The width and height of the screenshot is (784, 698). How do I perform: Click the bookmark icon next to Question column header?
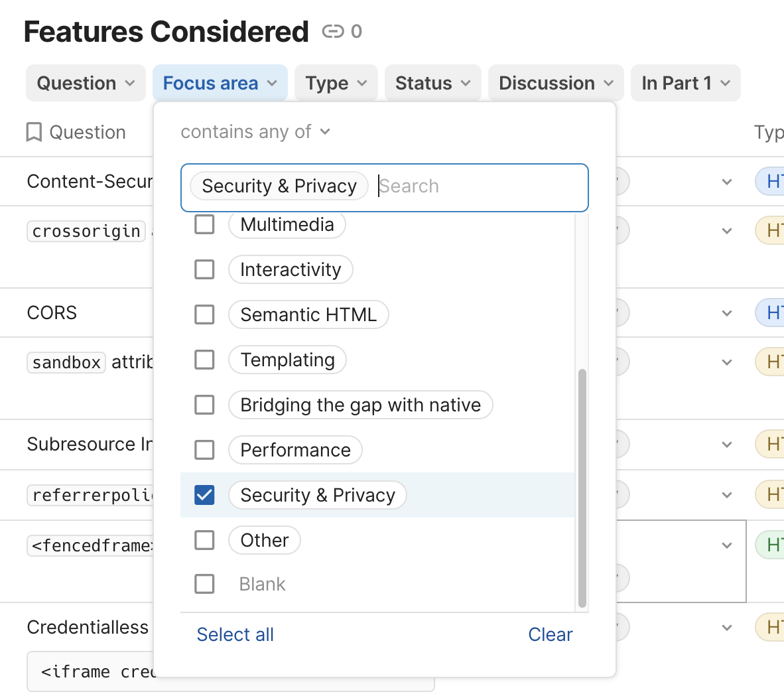(x=34, y=132)
